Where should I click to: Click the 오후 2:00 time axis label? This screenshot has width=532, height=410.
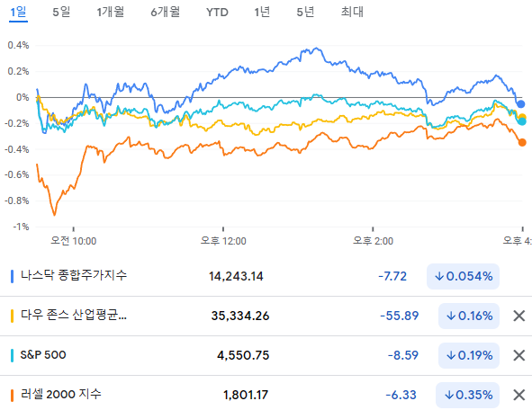373,241
